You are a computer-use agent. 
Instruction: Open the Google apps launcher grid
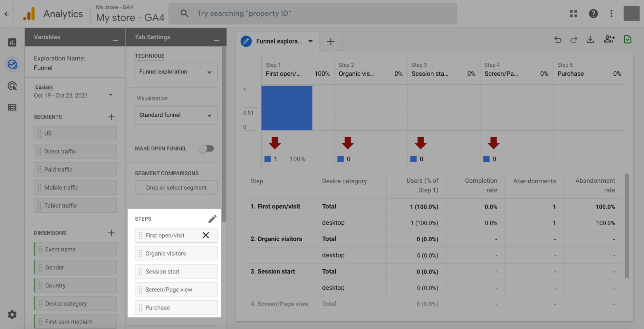(x=573, y=14)
